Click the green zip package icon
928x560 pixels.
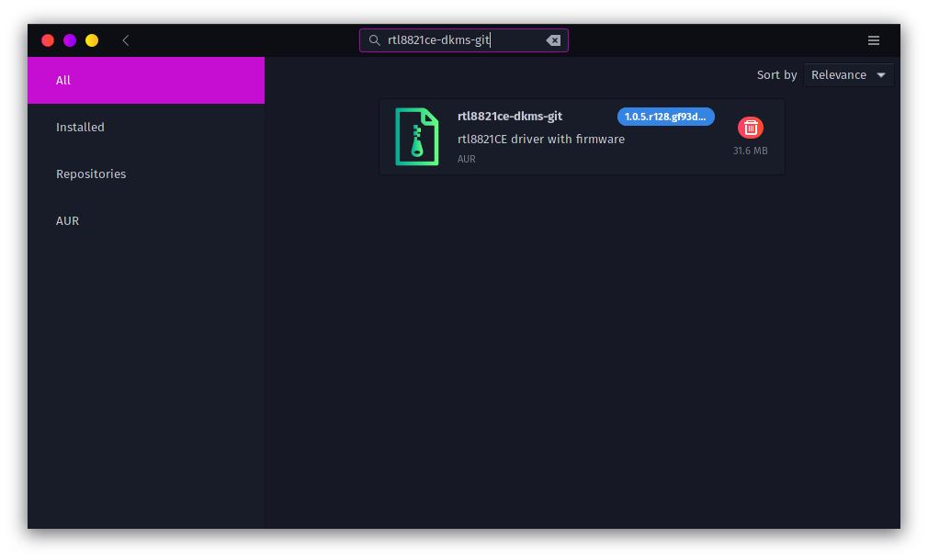pyautogui.click(x=417, y=137)
